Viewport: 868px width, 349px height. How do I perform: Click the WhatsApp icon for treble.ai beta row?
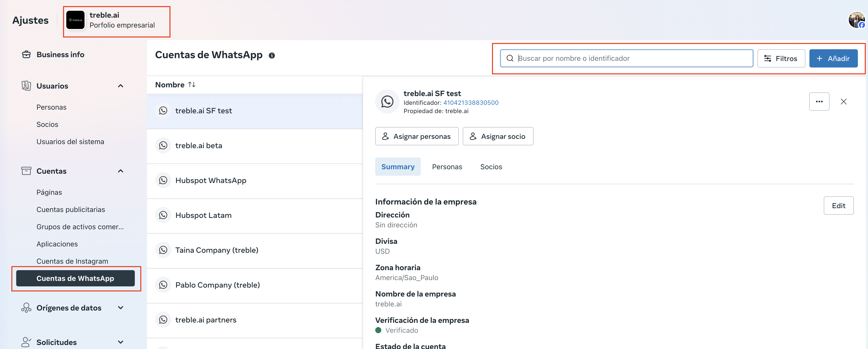coord(163,146)
